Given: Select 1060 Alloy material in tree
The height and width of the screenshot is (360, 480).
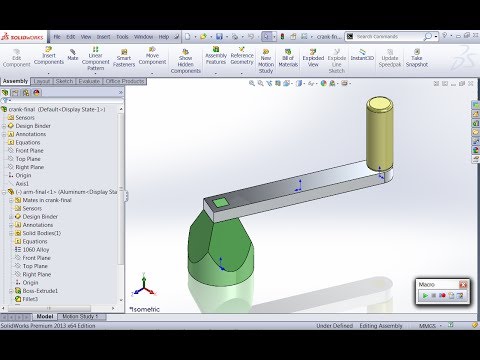Looking at the screenshot, I should (36, 250).
